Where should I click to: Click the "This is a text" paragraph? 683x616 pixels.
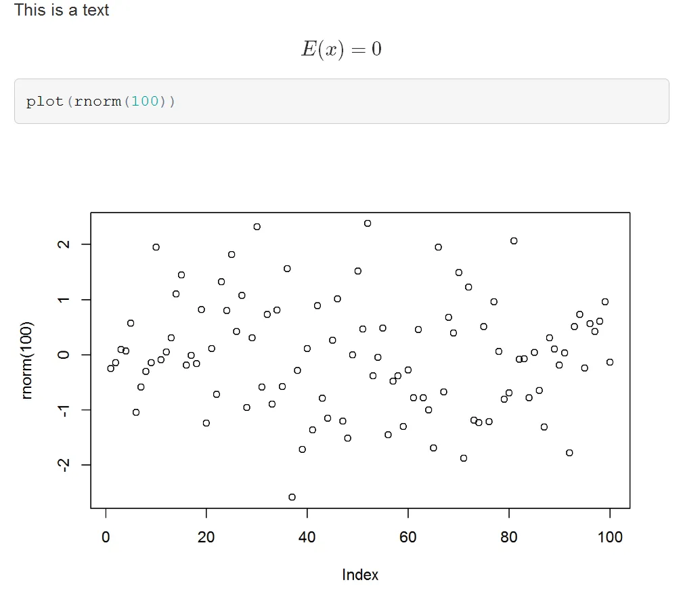62,10
